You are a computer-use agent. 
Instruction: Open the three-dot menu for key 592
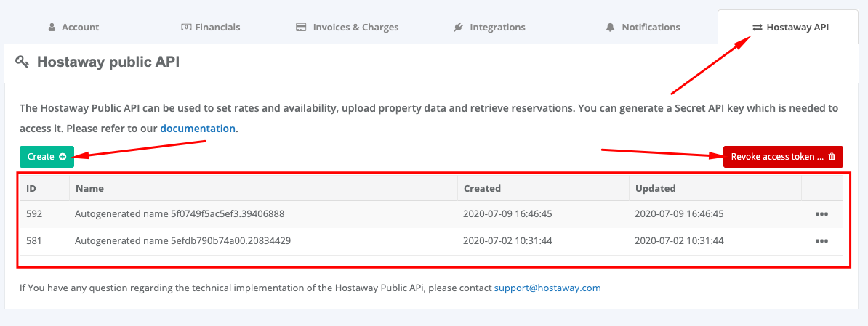click(x=821, y=214)
